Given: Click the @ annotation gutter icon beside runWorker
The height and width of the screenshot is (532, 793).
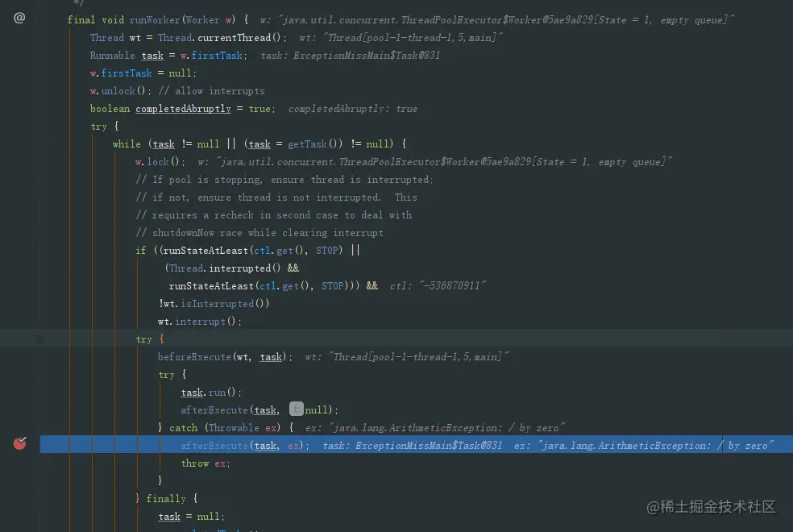Looking at the screenshot, I should [19, 19].
